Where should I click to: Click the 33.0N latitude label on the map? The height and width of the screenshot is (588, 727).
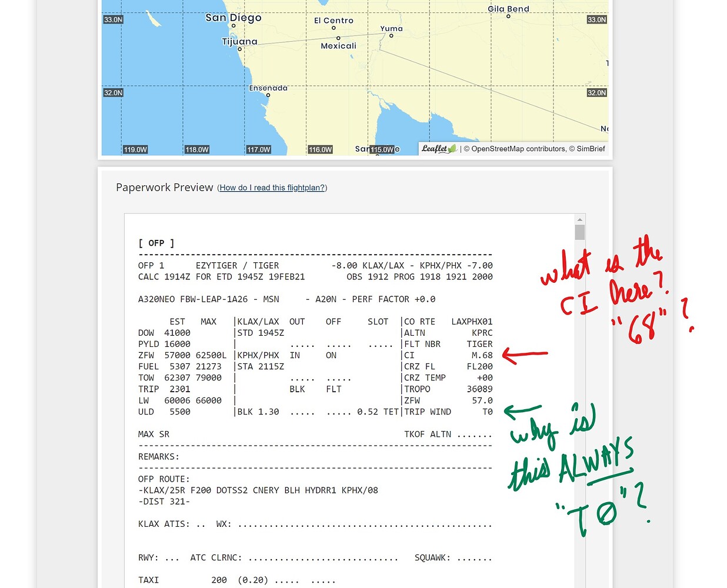[x=112, y=19]
